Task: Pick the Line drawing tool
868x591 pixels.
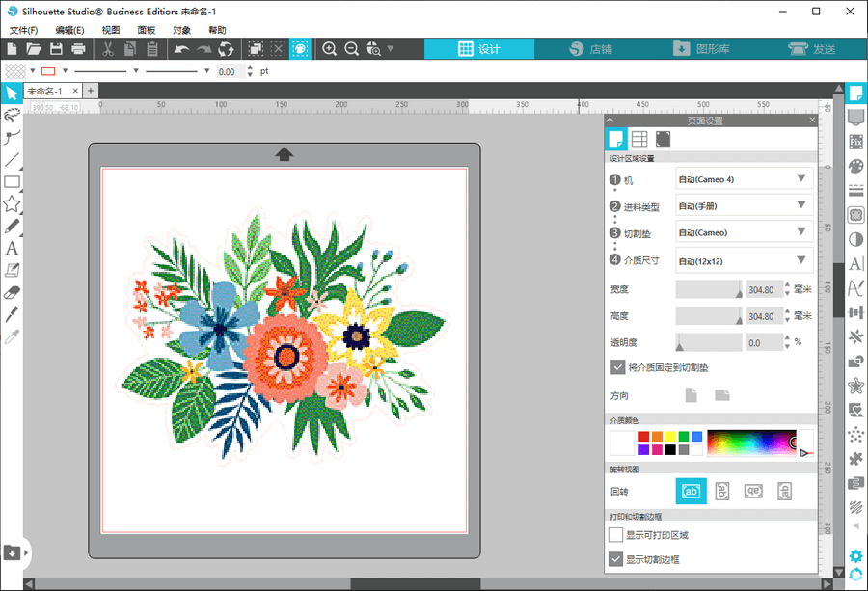Action: point(12,159)
